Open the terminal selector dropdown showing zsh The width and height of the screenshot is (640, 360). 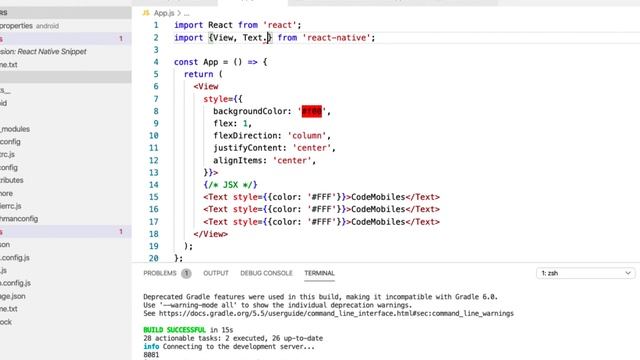pyautogui.click(x=586, y=273)
